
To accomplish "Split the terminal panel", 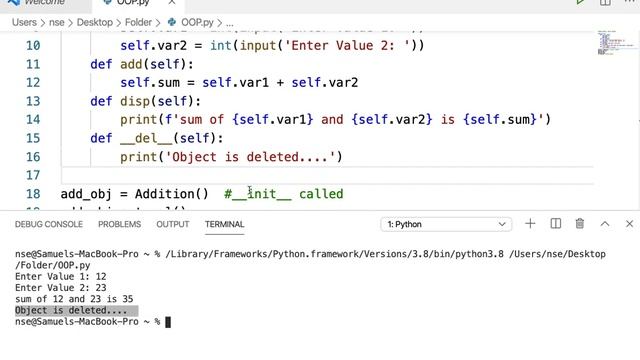I will [x=556, y=224].
